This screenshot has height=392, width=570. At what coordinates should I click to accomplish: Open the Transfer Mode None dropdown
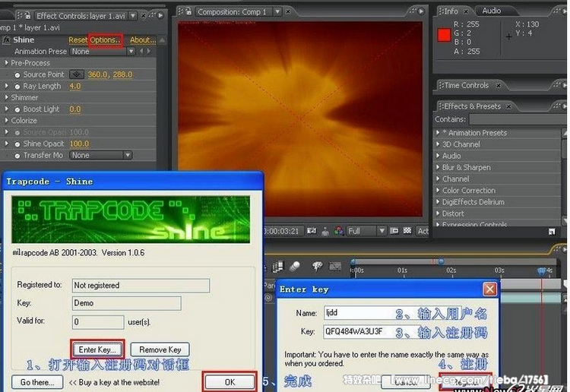pos(100,155)
